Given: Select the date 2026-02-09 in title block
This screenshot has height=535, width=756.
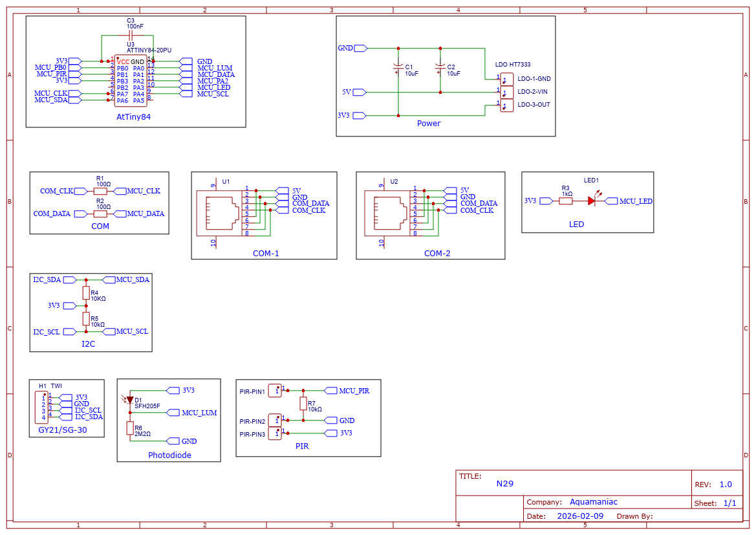Looking at the screenshot, I should [580, 516].
